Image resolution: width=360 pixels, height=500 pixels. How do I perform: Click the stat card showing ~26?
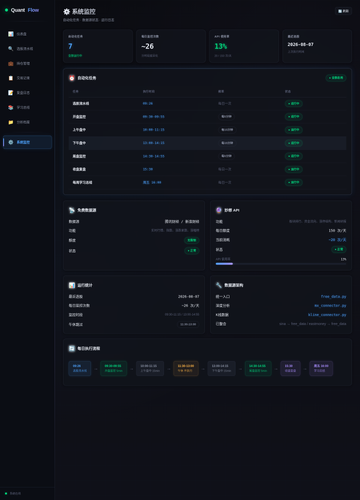pyautogui.click(x=171, y=46)
